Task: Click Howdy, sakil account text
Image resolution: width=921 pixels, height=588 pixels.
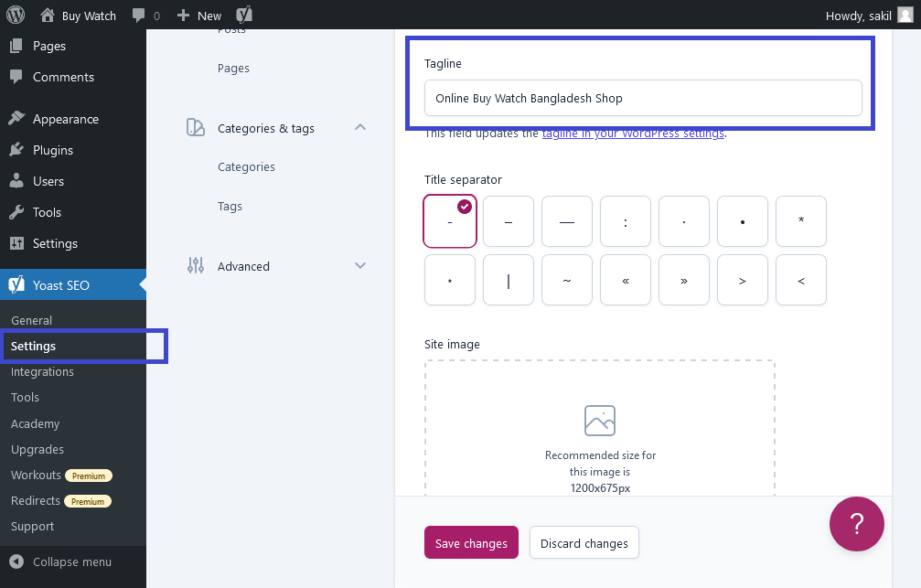Action: click(x=858, y=16)
